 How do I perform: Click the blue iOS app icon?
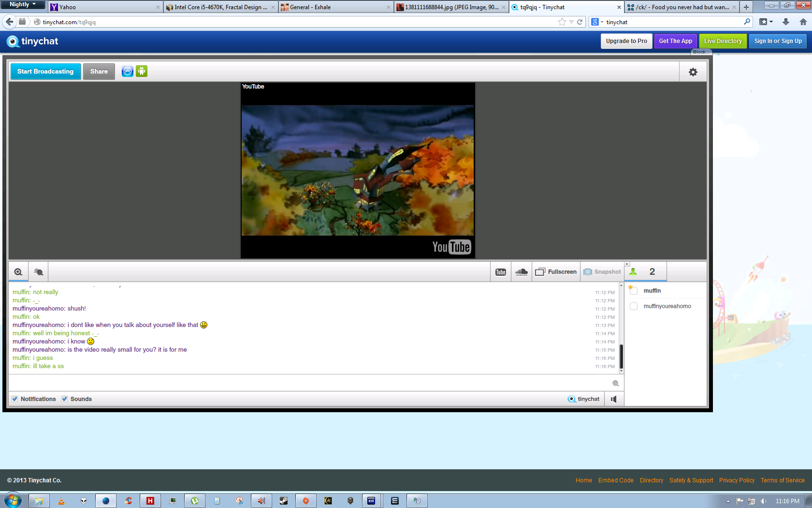pos(128,71)
